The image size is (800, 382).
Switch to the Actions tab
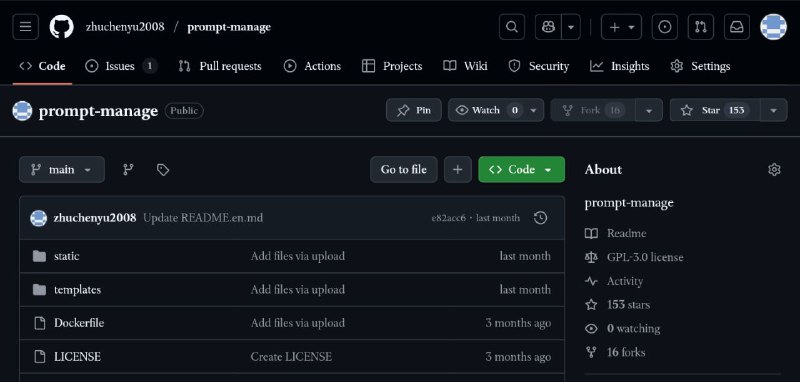coord(312,66)
